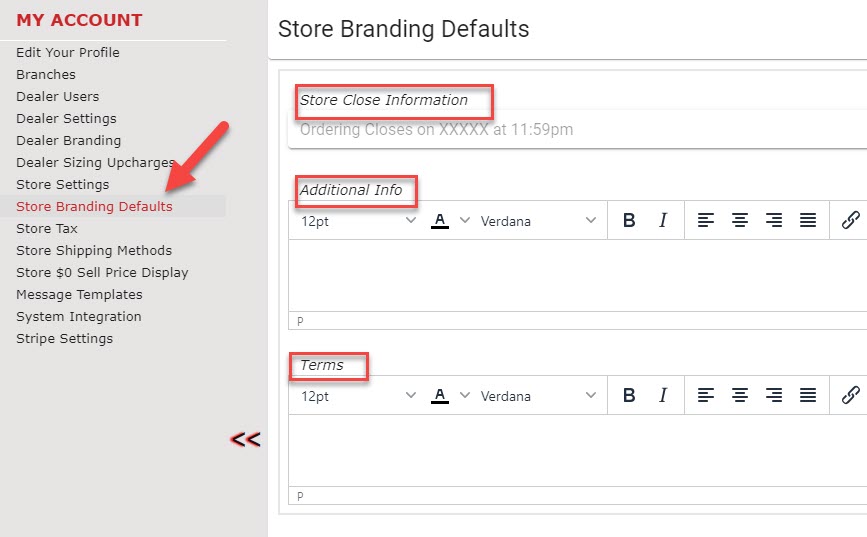Expand text color chevron in Terms editor
This screenshot has width=867, height=537.
(465, 395)
